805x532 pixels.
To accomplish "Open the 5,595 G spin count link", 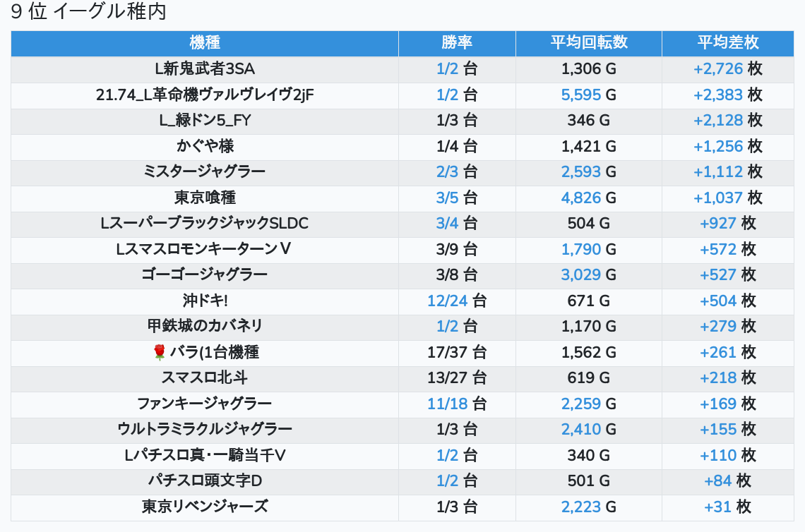I will click(x=580, y=95).
